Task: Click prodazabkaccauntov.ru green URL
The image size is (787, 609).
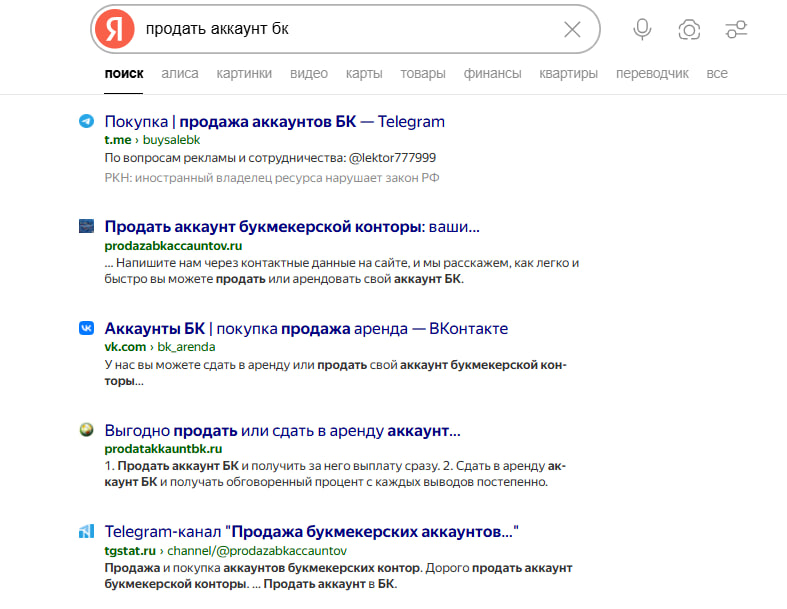Action: coord(173,246)
